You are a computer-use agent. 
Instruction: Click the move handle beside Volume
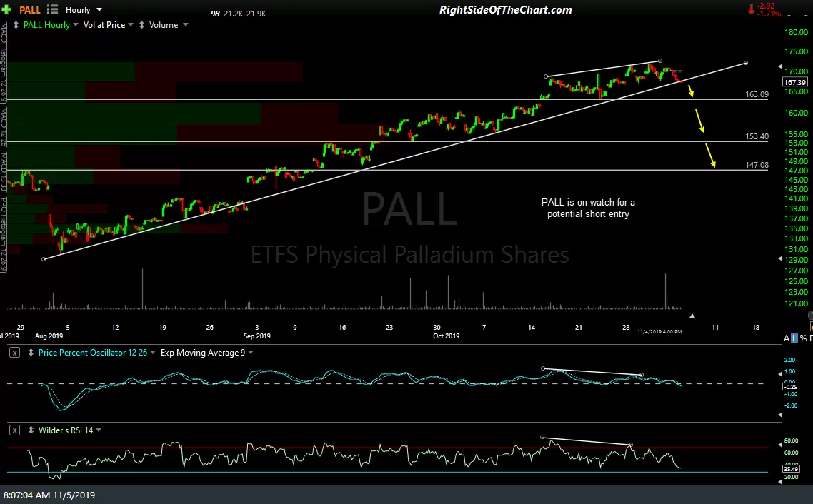tap(141, 25)
